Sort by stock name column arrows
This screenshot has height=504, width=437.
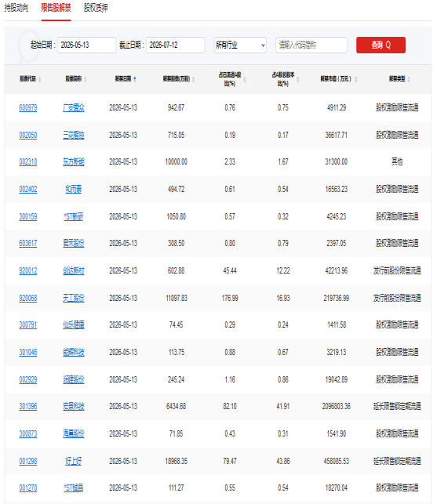(86, 79)
